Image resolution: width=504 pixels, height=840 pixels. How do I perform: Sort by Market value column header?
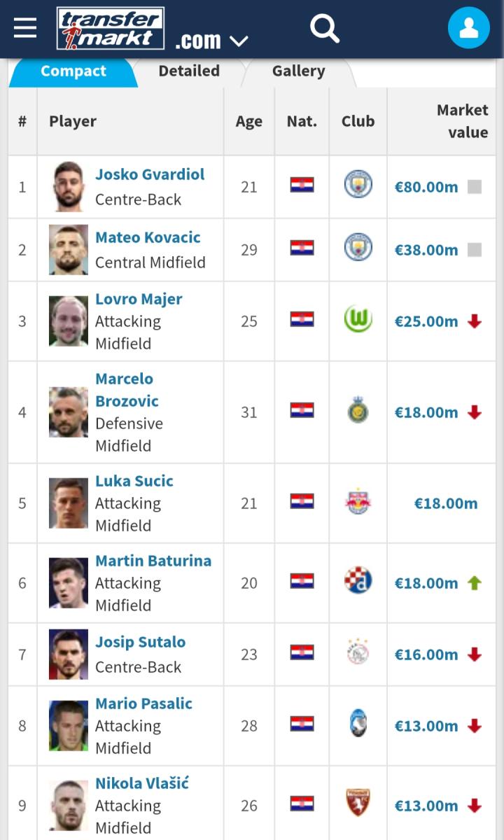tap(462, 121)
